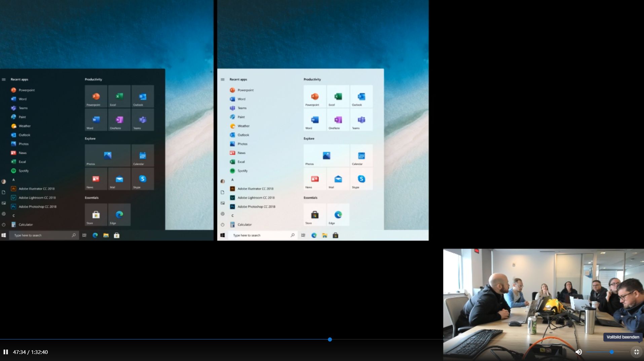Screen dimensions: 644x361
Task: Open Calendar tile in dark Start menu
Action: coord(143,156)
